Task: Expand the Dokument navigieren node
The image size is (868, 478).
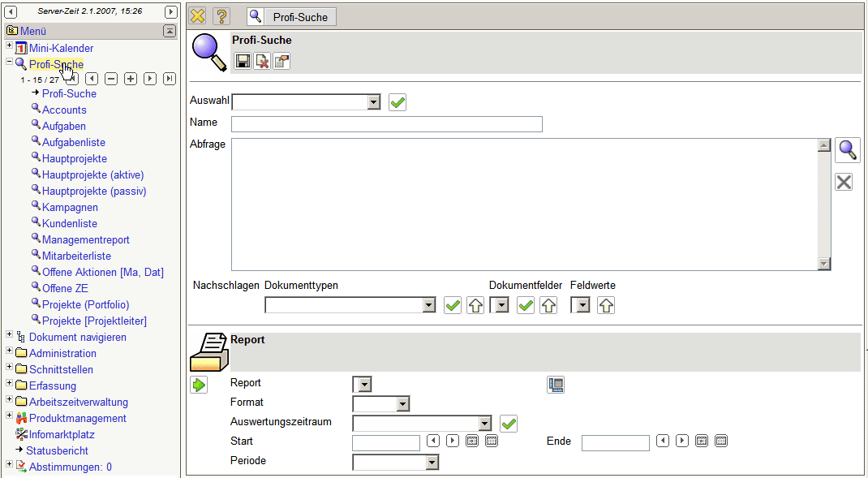Action: pyautogui.click(x=10, y=334)
